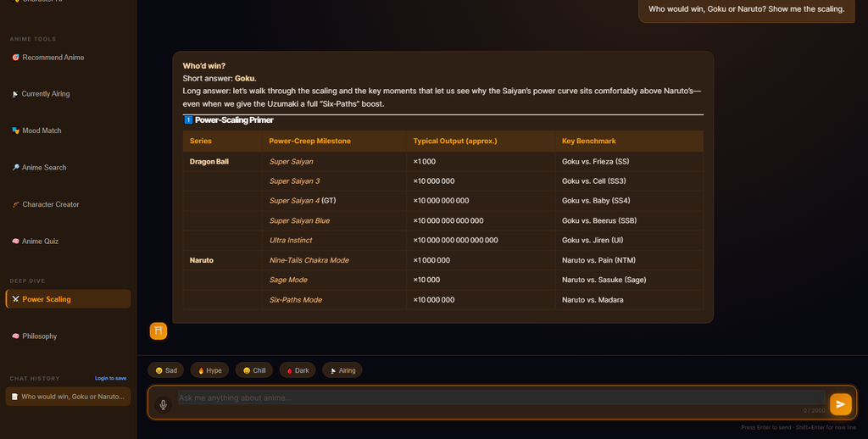Screen dimensions: 868x439
Task: Choose the Dark mood chip
Action: [298, 370]
